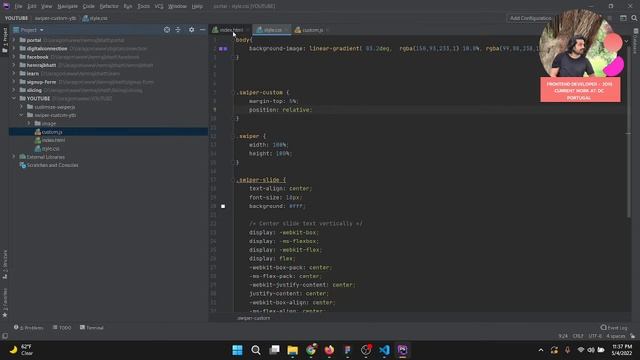Open the Event Log
Image resolution: width=640 pixels, height=360 pixels.
click(614, 327)
